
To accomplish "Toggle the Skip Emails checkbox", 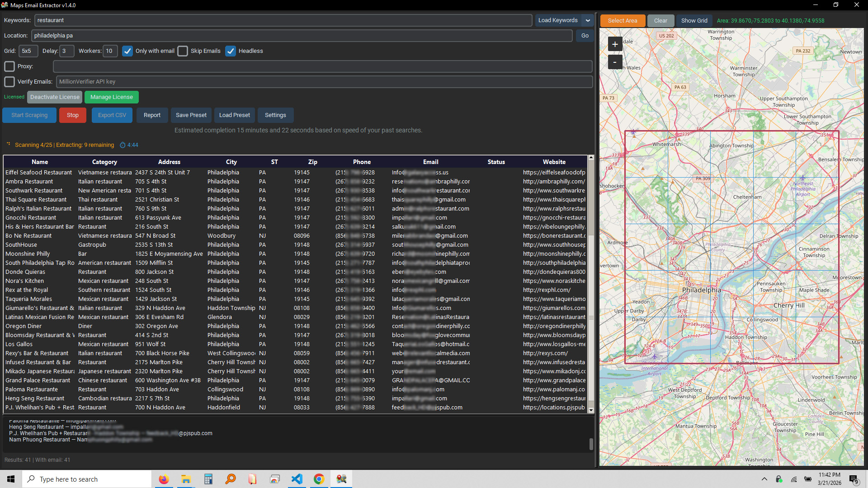I will tap(183, 51).
